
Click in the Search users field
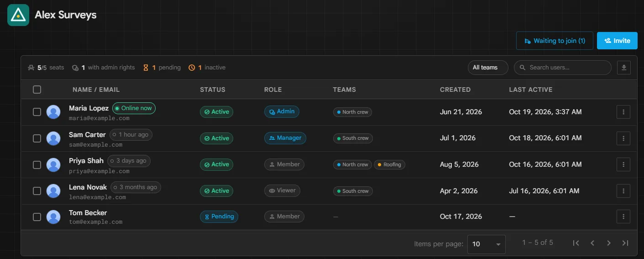[x=562, y=68]
